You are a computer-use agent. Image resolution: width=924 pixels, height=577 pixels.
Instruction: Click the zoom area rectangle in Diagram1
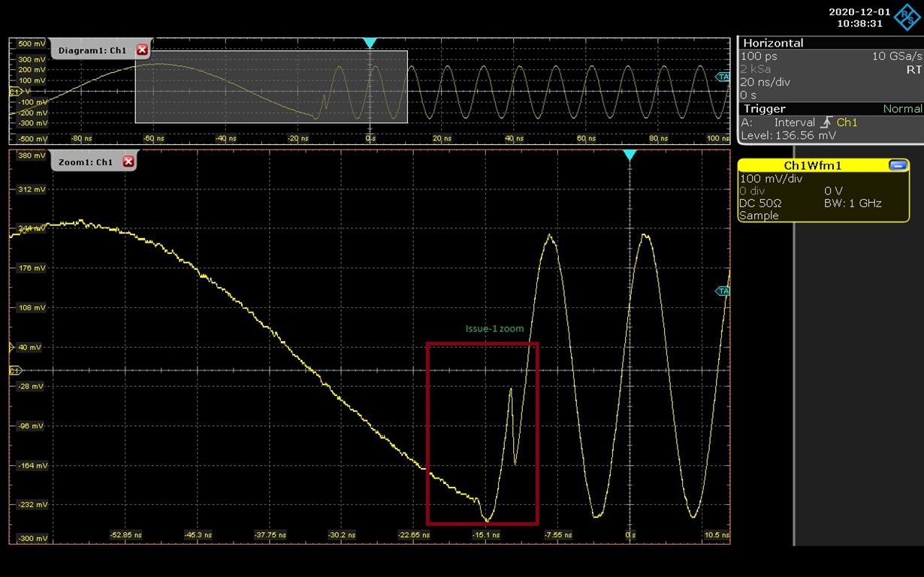tap(271, 87)
